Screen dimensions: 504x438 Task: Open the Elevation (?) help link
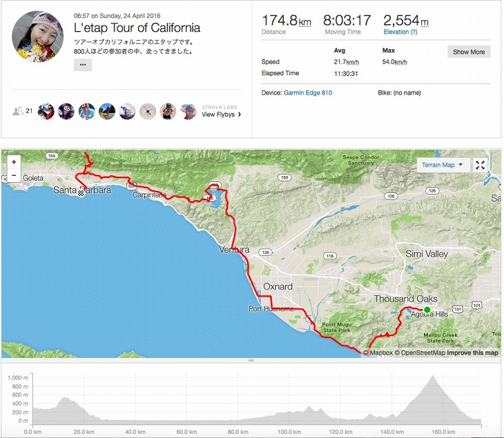click(400, 32)
